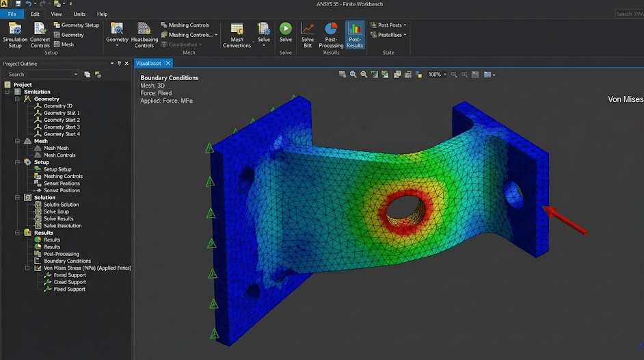
Task: Close the Visualizast tab
Action: [168, 63]
